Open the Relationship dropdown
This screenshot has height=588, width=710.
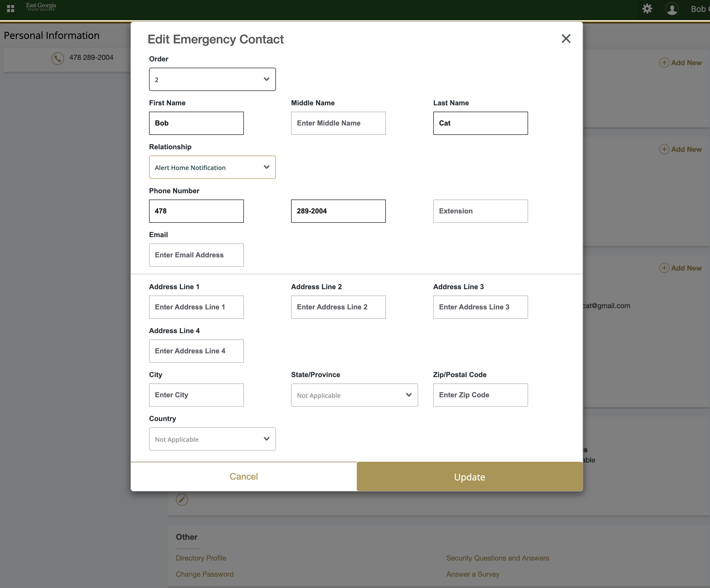(x=212, y=167)
